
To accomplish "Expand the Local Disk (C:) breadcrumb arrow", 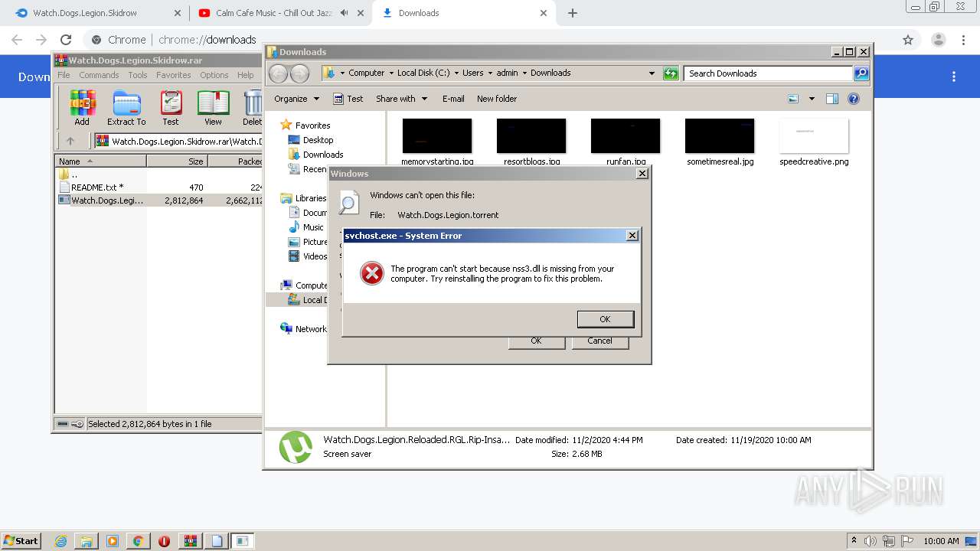I will [x=456, y=73].
